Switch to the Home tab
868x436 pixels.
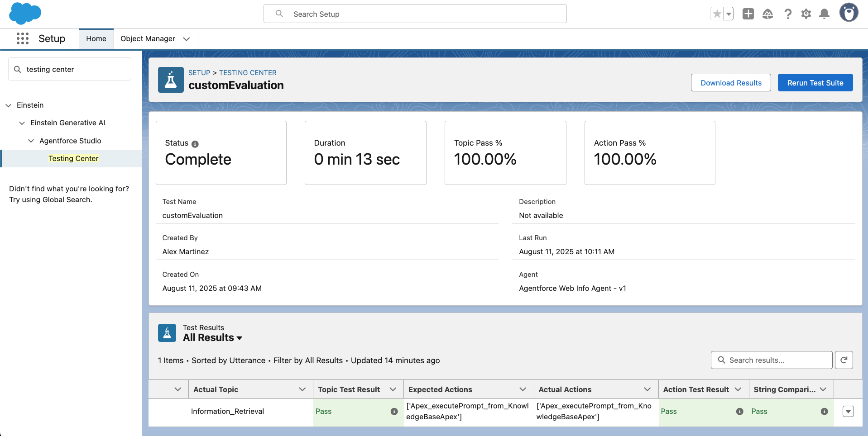click(96, 39)
